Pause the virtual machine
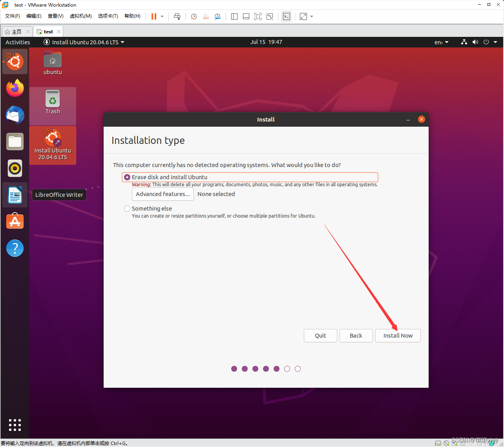The image size is (504, 447). tap(154, 16)
